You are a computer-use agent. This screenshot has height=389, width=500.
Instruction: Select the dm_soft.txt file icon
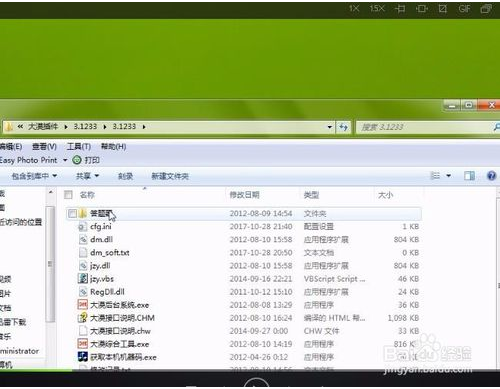[83, 253]
